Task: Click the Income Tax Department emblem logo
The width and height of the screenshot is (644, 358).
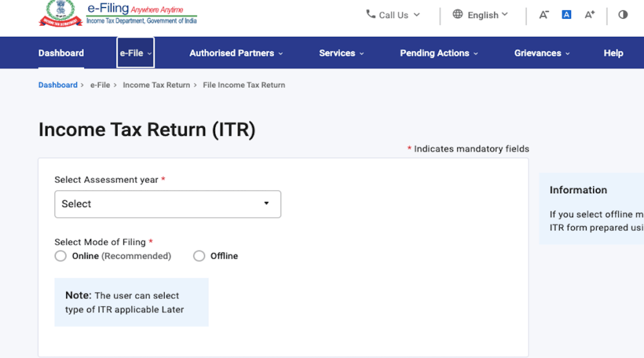Action: [x=60, y=14]
